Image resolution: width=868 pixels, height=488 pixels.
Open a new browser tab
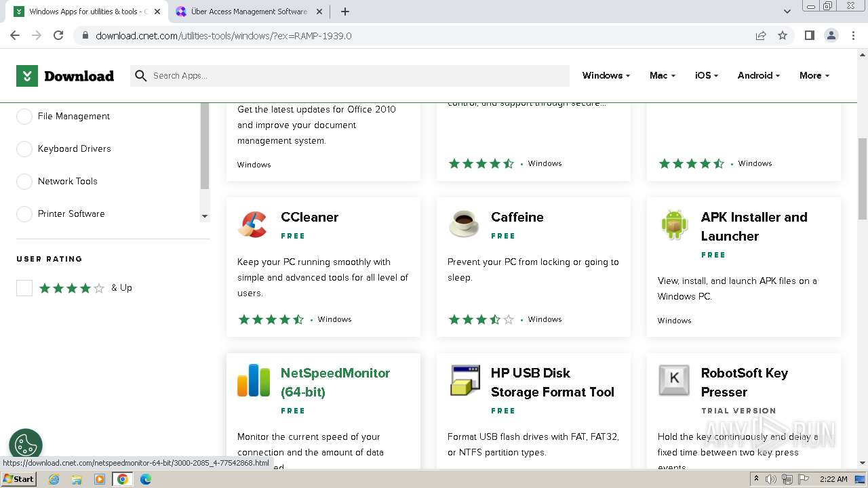(x=345, y=12)
